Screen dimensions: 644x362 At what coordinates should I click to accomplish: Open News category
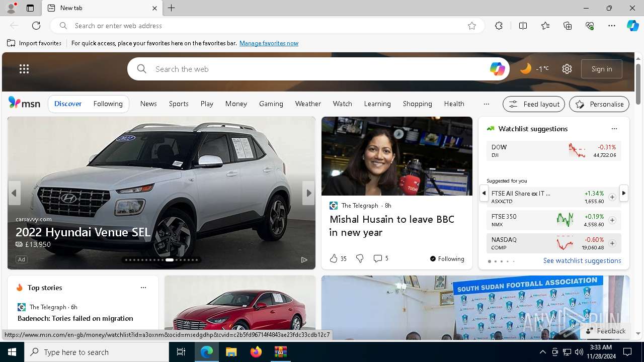pos(148,104)
